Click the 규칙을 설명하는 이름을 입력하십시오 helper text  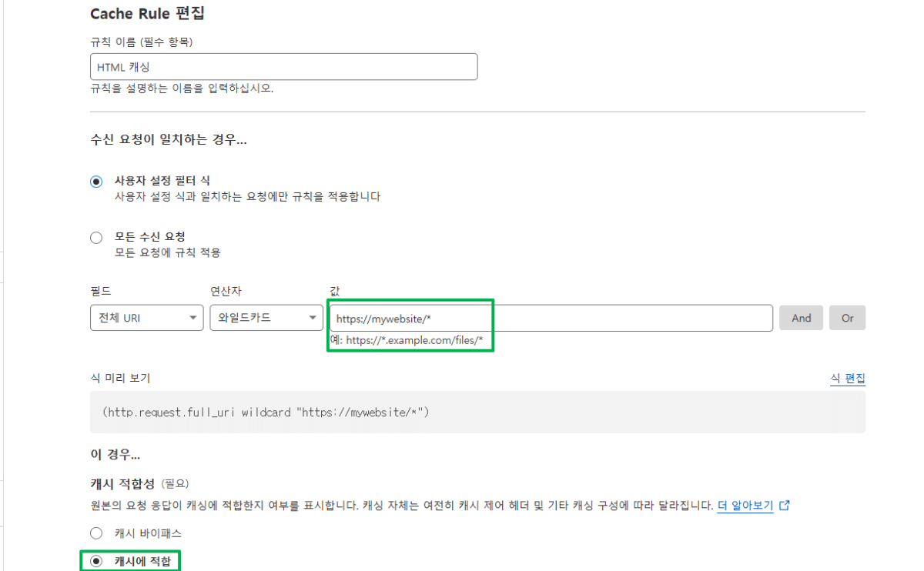(x=182, y=88)
